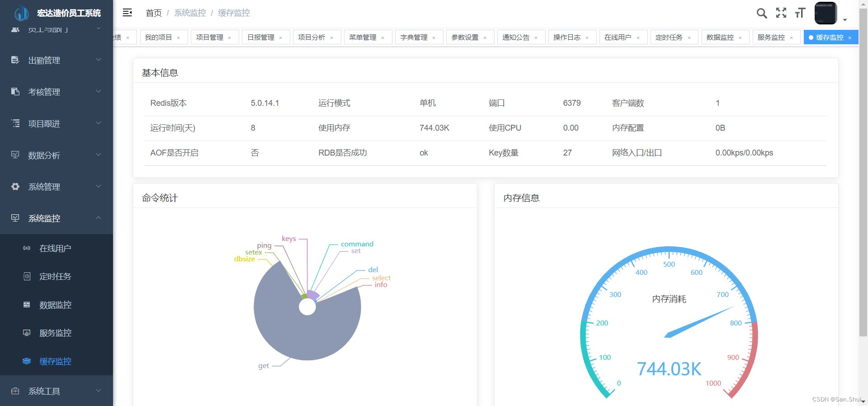Click the page vertical scrollbar
The height and width of the screenshot is (406, 868).
pos(863,172)
